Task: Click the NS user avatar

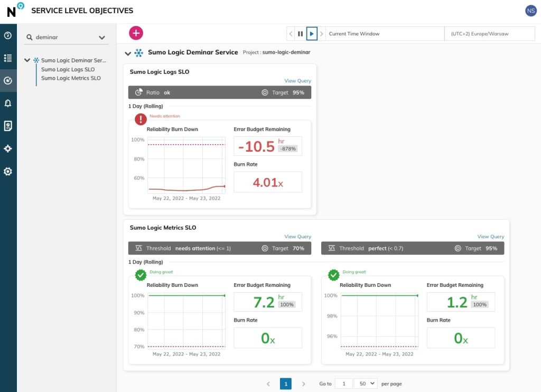Action: tap(530, 11)
